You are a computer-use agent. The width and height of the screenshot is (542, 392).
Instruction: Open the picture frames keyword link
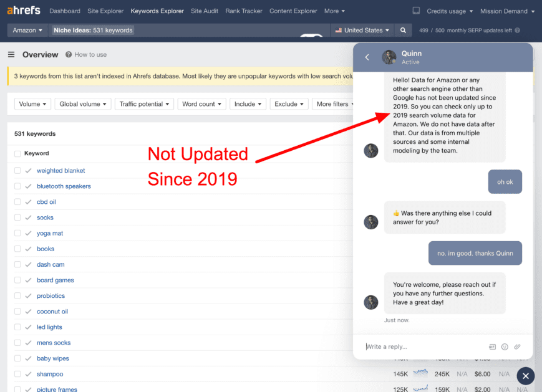tap(57, 389)
